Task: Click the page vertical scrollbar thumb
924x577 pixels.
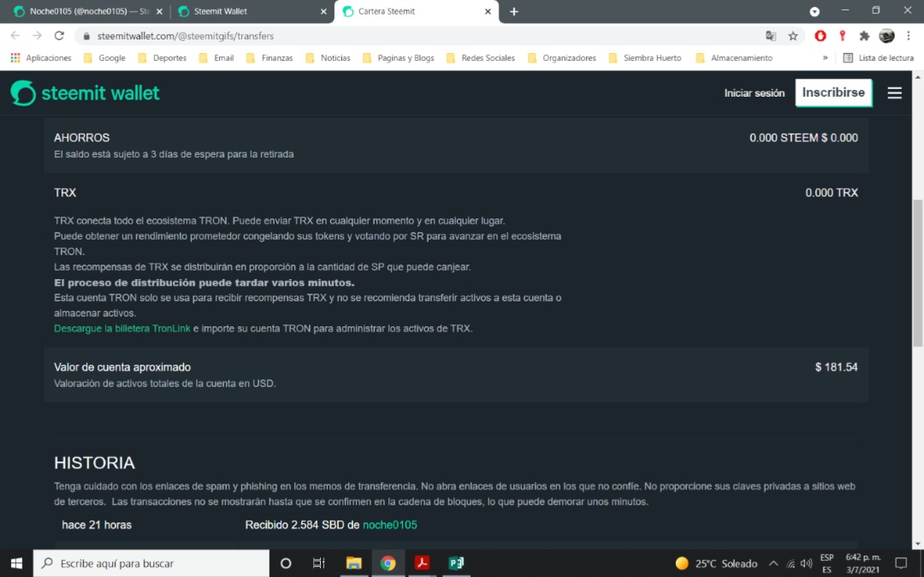Action: 917,273
